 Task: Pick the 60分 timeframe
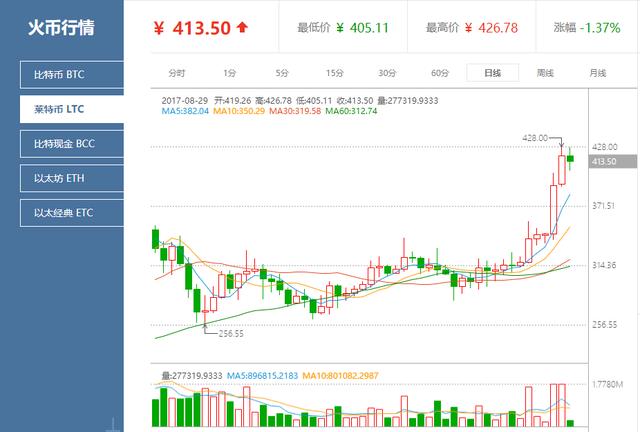click(x=440, y=73)
